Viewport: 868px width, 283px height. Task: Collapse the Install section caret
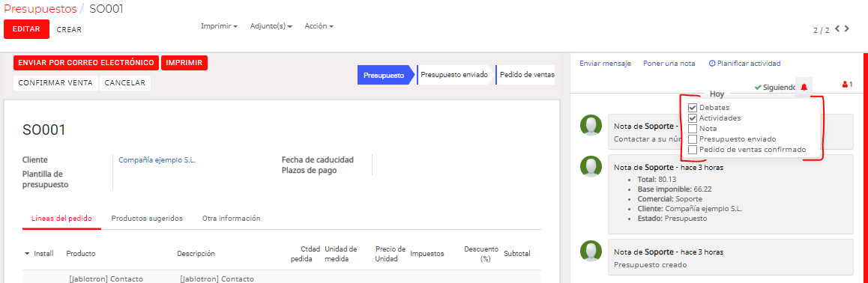[x=26, y=254]
